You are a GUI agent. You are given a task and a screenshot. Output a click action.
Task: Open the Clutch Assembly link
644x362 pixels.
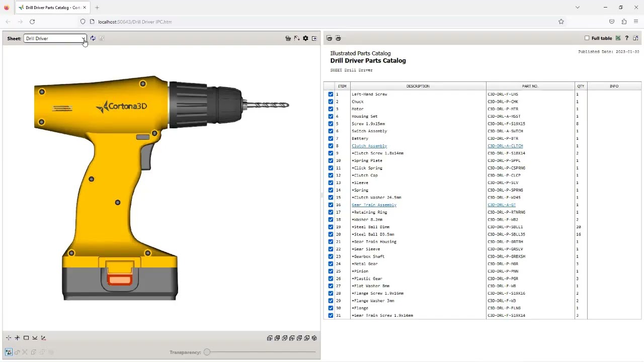[369, 146]
